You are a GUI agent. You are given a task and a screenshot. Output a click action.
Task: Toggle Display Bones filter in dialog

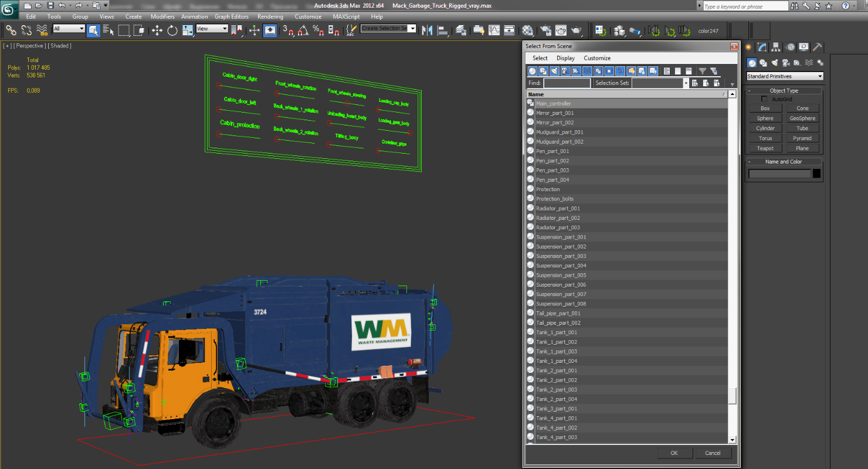620,71
